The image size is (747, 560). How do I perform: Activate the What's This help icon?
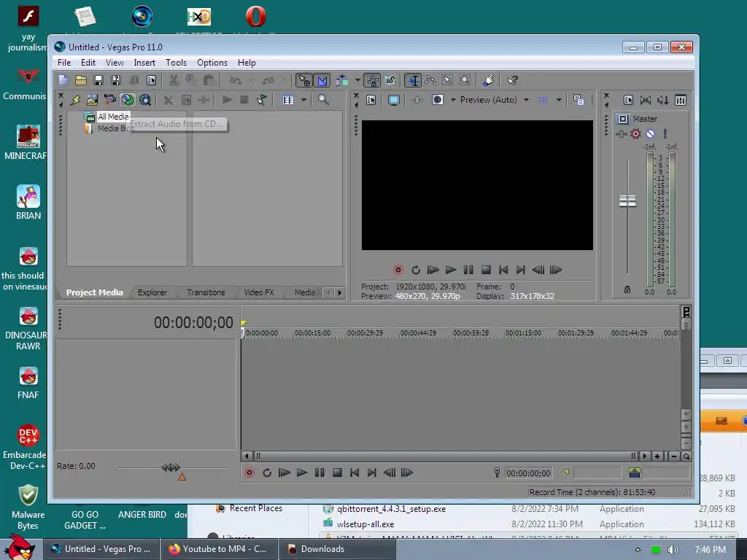pos(513,80)
